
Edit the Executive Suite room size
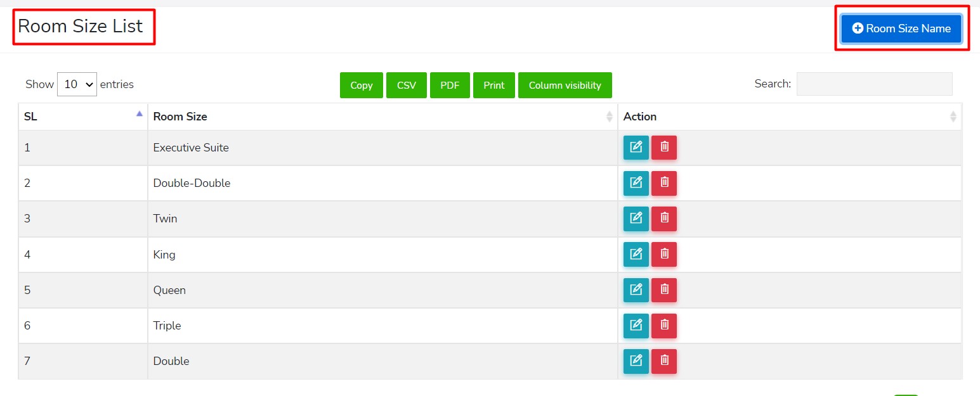636,148
